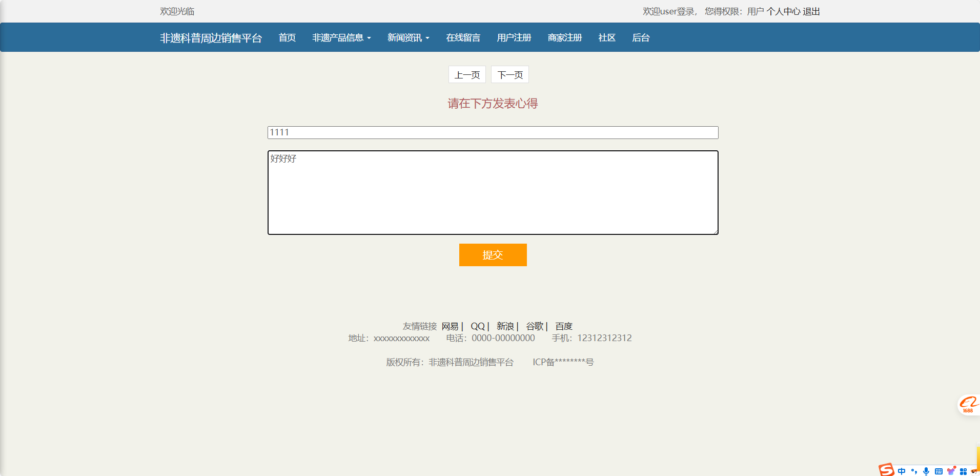Expand the 非遗产品信息 dropdown
This screenshot has width=980, height=476.
(x=341, y=37)
